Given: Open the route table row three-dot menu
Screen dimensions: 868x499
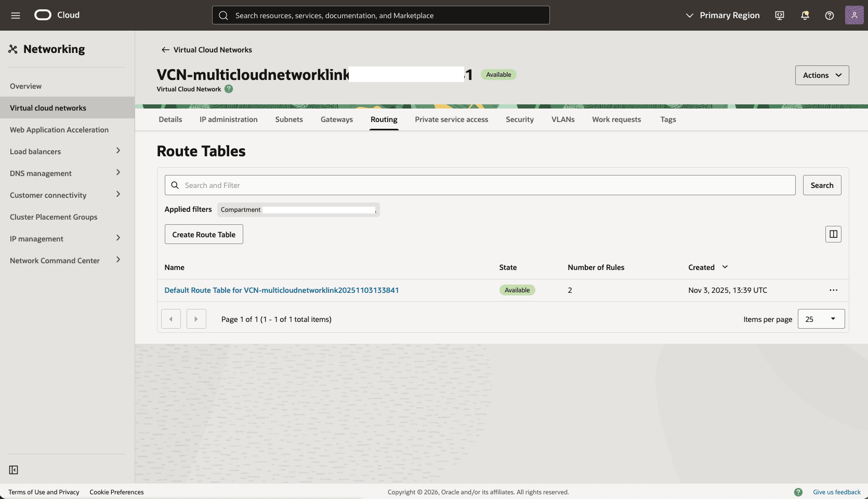Looking at the screenshot, I should coord(833,290).
